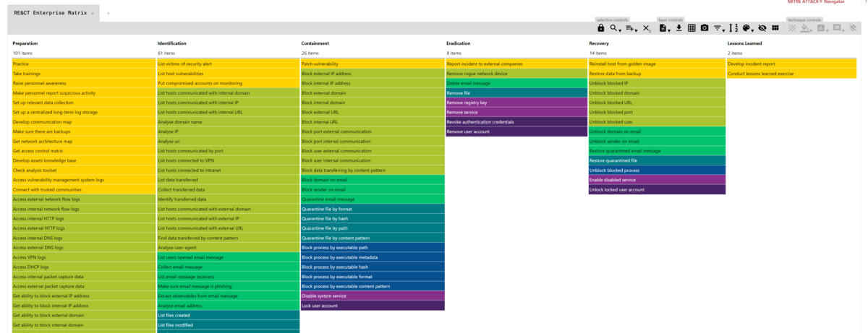Viewport: 868px width, 333px height.
Task: Select Remove registry key cell
Action: (x=516, y=103)
